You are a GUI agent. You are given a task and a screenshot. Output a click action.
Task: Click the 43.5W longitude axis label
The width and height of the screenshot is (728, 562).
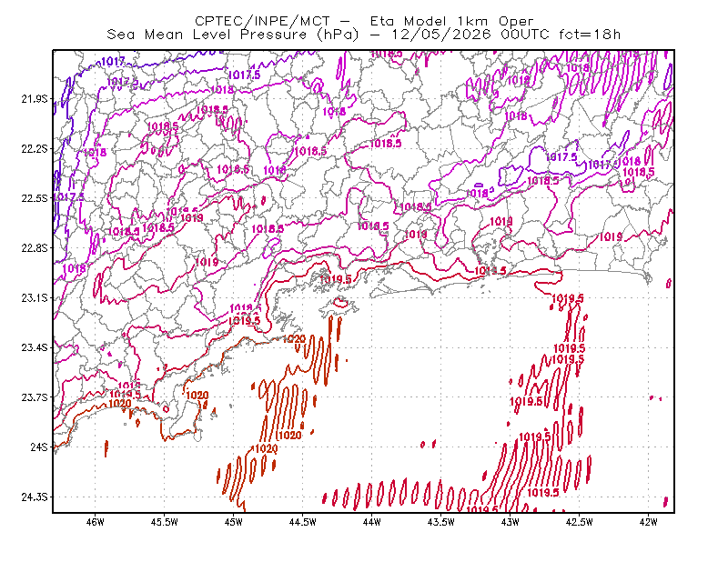point(440,522)
